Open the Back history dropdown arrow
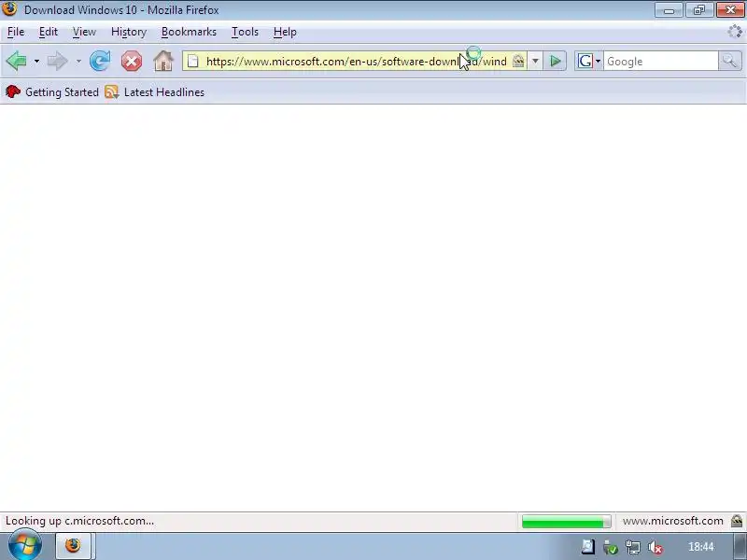 click(x=36, y=62)
